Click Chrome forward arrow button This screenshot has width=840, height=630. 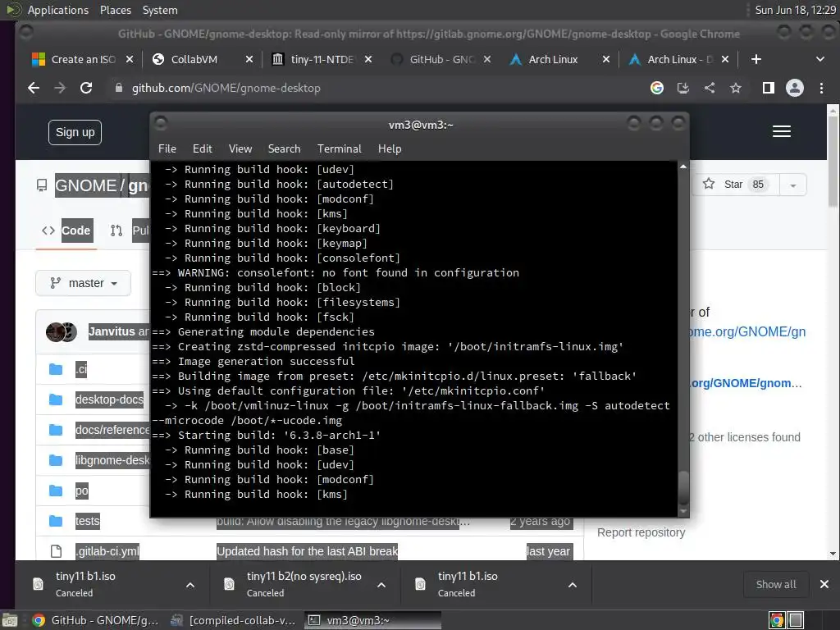point(60,88)
